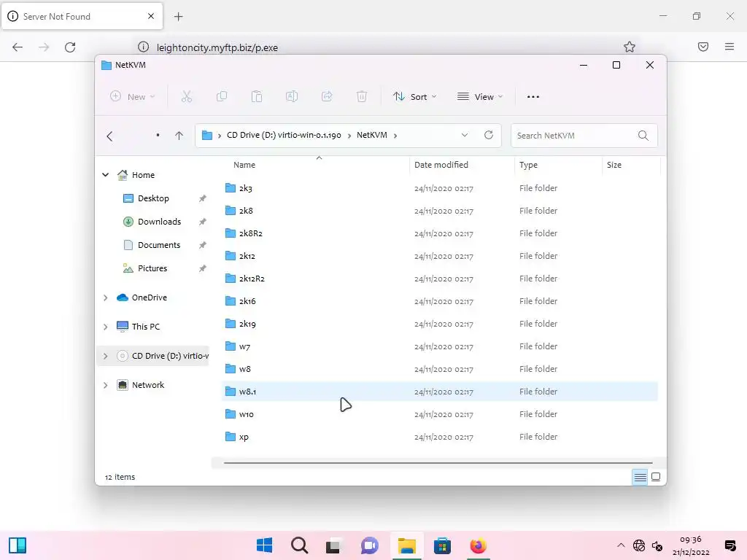Open taskbar Search
The width and height of the screenshot is (747, 560).
point(300,545)
